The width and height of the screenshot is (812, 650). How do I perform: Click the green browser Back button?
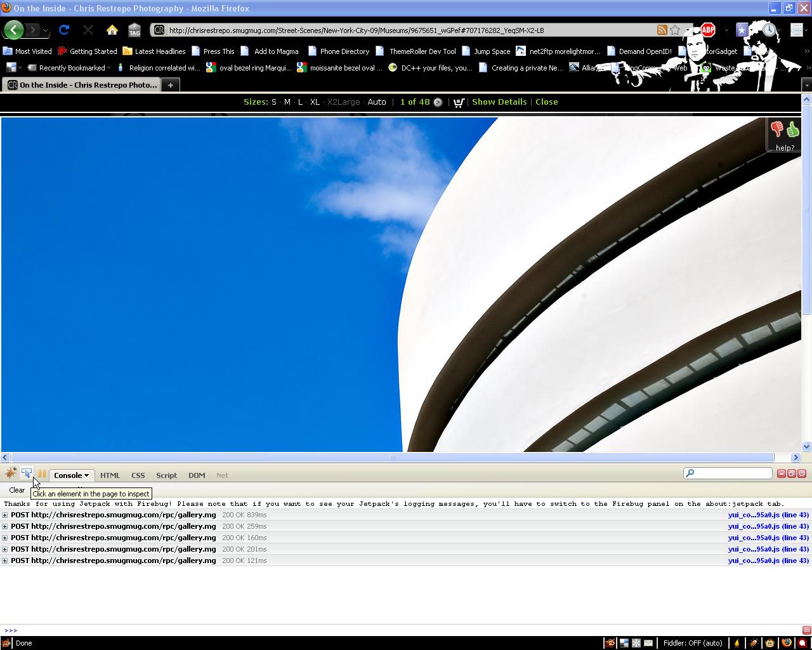coord(13,30)
